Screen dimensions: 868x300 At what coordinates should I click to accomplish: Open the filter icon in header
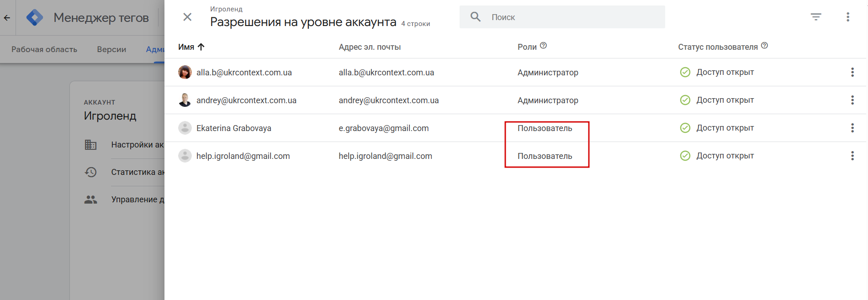pos(816,17)
